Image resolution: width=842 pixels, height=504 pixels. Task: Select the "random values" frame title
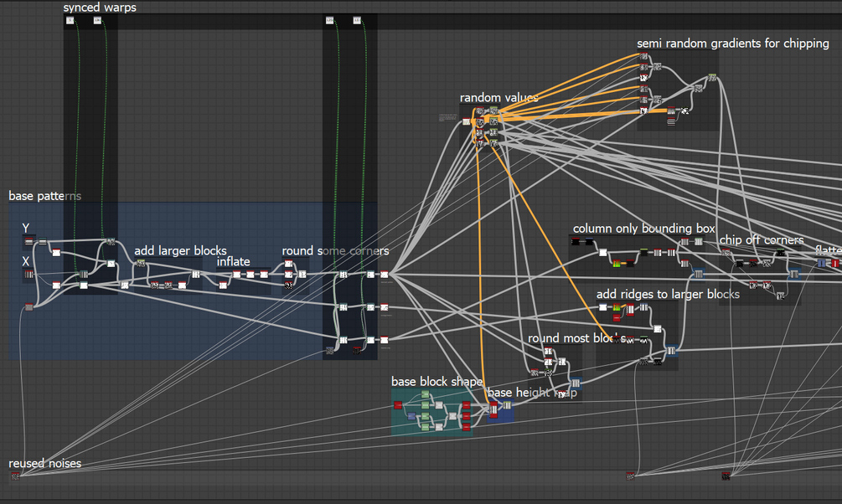tap(498, 98)
